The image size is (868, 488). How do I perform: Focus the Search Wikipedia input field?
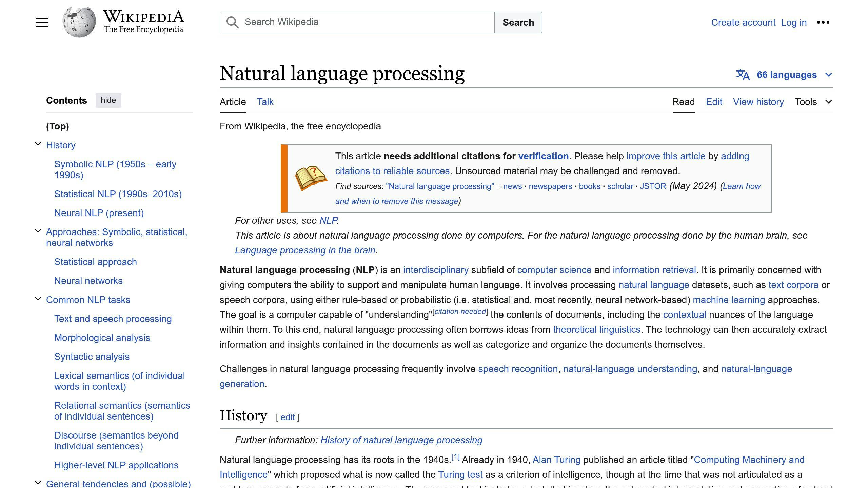coord(357,22)
